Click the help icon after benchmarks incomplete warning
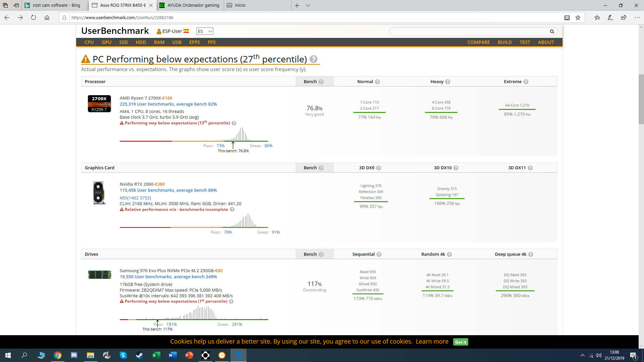644x362 pixels. 232,209
